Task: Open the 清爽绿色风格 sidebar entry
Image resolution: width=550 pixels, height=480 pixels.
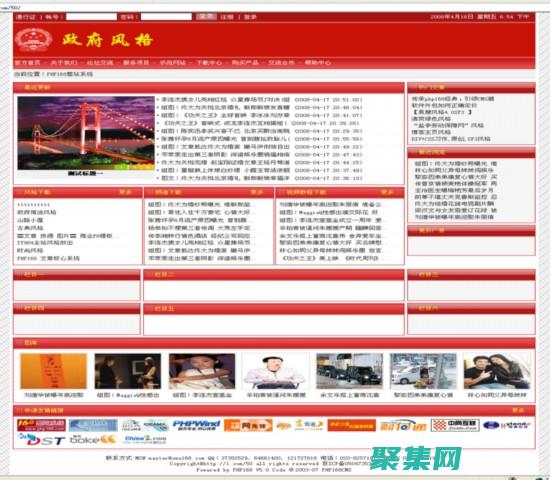Action: tap(431, 119)
